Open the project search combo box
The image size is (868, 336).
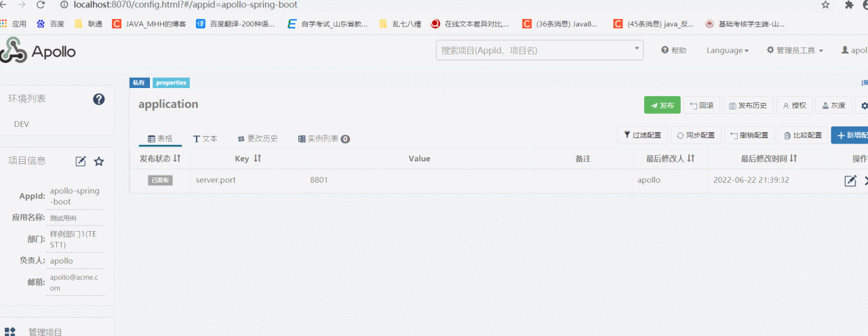(540, 50)
